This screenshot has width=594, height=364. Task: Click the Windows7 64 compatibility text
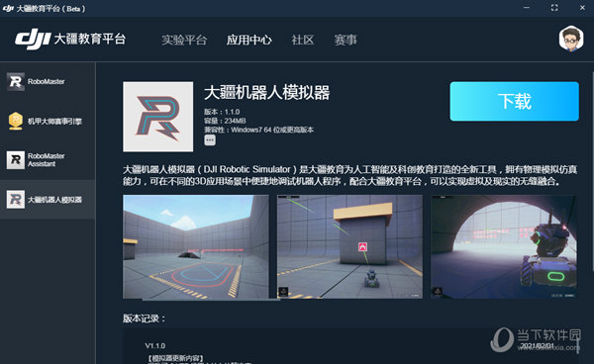click(x=258, y=130)
